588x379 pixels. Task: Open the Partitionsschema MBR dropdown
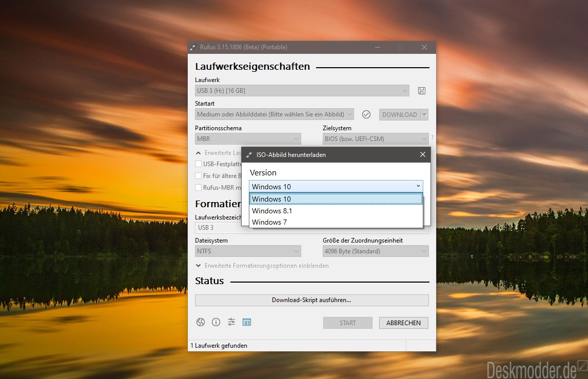(247, 138)
